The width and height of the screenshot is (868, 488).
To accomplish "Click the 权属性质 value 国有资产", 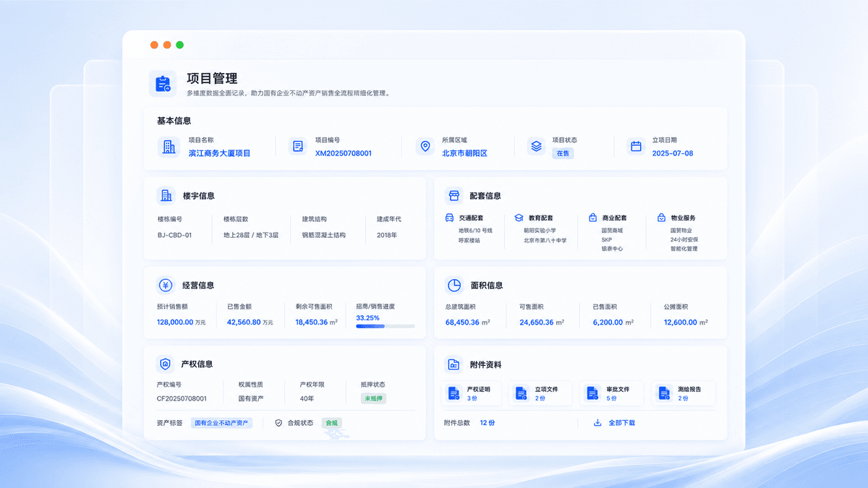I will tap(251, 398).
